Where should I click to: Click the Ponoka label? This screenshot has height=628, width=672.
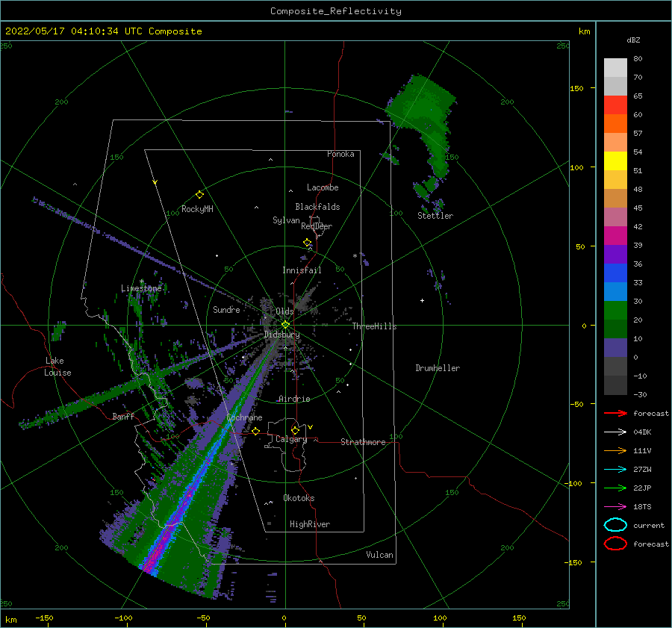[x=340, y=154]
